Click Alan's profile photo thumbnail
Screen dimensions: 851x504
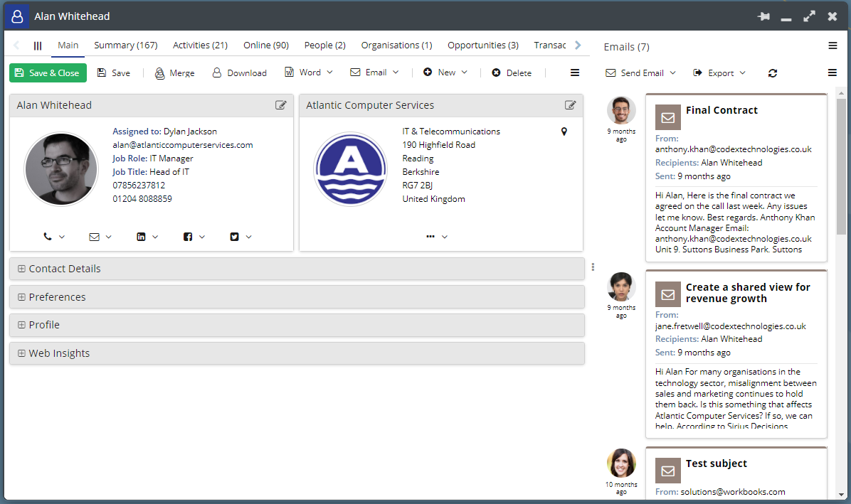point(61,168)
